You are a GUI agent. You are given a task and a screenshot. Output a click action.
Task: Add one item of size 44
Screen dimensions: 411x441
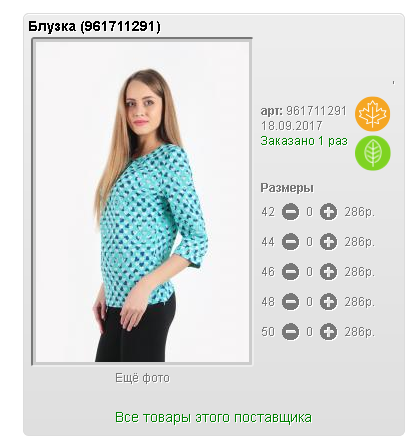328,242
